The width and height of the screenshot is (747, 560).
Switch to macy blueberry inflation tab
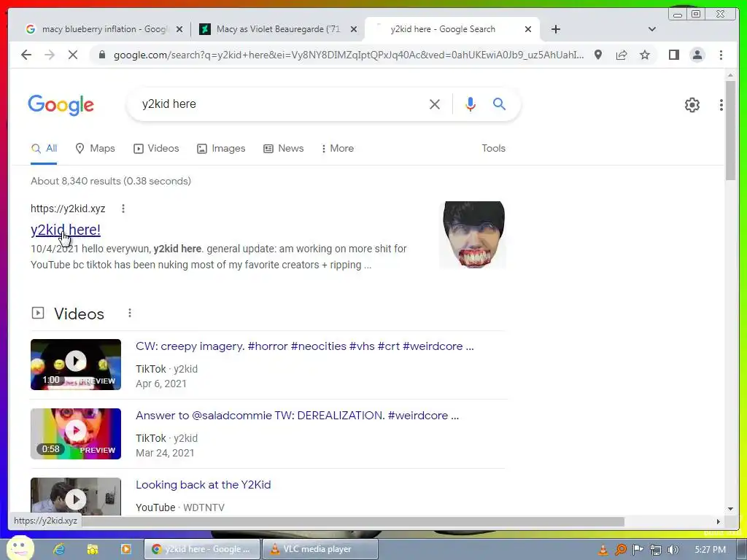pyautogui.click(x=104, y=29)
